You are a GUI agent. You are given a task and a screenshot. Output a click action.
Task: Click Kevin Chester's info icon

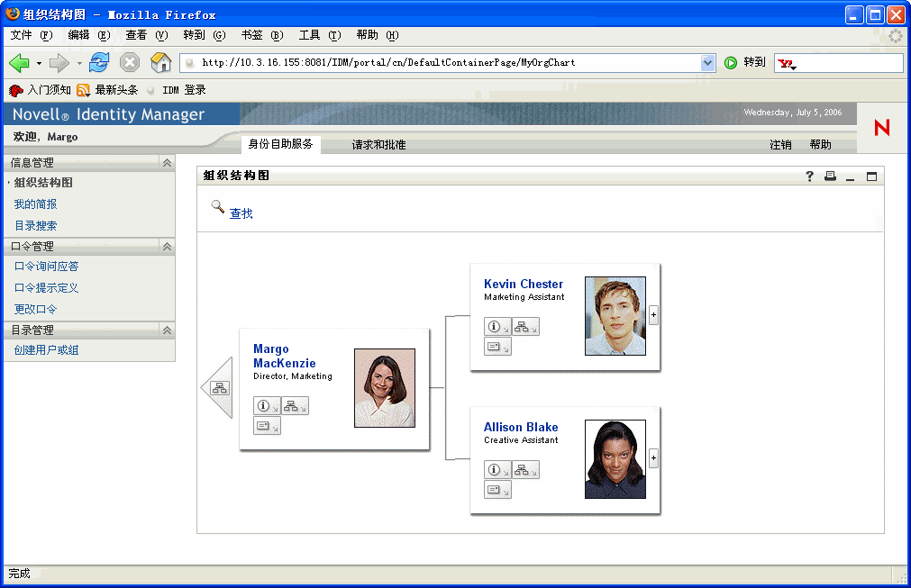click(497, 326)
